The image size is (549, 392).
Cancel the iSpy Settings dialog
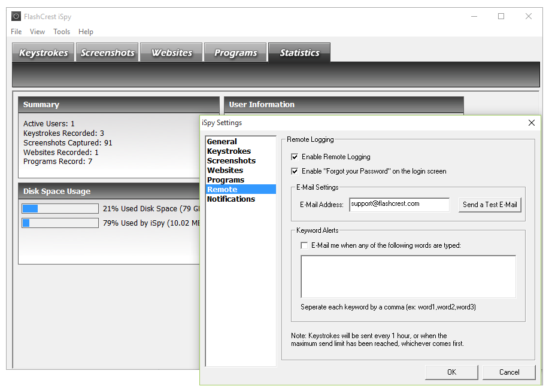coord(509,372)
